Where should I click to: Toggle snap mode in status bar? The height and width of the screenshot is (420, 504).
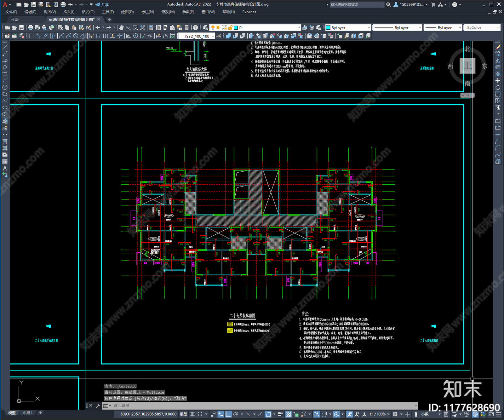pos(200,414)
